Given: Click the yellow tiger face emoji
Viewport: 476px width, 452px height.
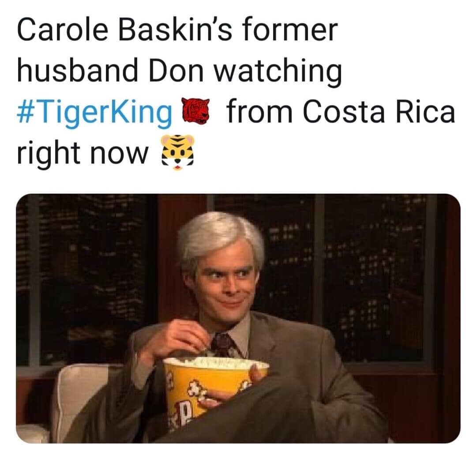Looking at the screenshot, I should [x=177, y=152].
